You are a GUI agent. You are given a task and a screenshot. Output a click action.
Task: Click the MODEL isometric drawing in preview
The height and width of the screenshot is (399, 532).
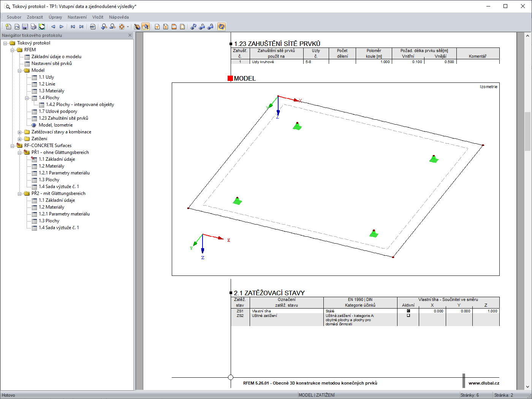(x=336, y=179)
